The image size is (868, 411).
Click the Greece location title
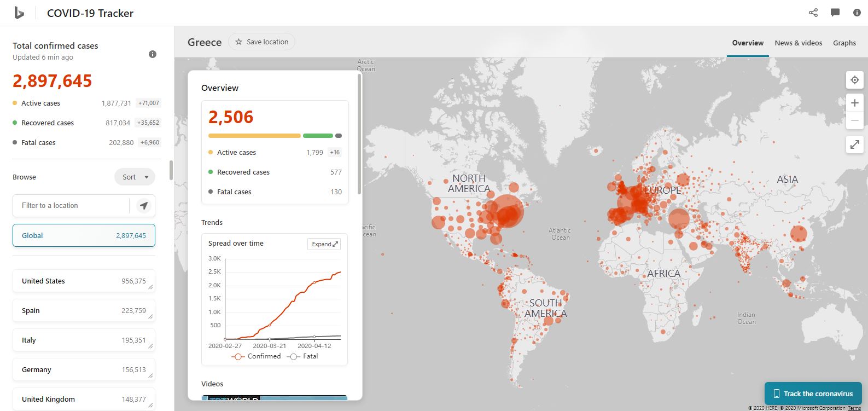click(x=205, y=42)
